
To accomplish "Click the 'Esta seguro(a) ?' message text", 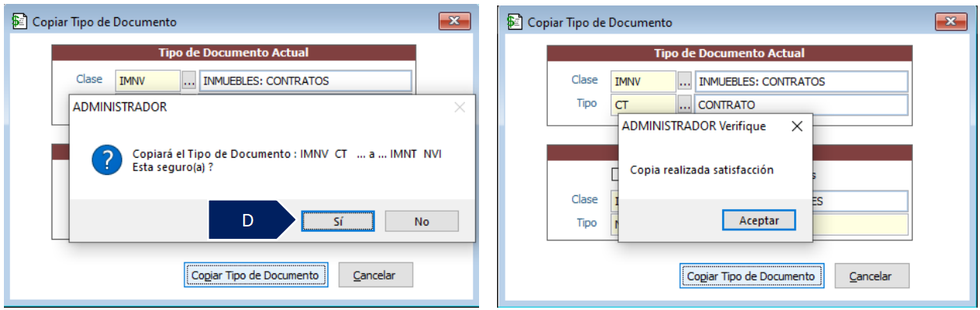I will point(173,167).
